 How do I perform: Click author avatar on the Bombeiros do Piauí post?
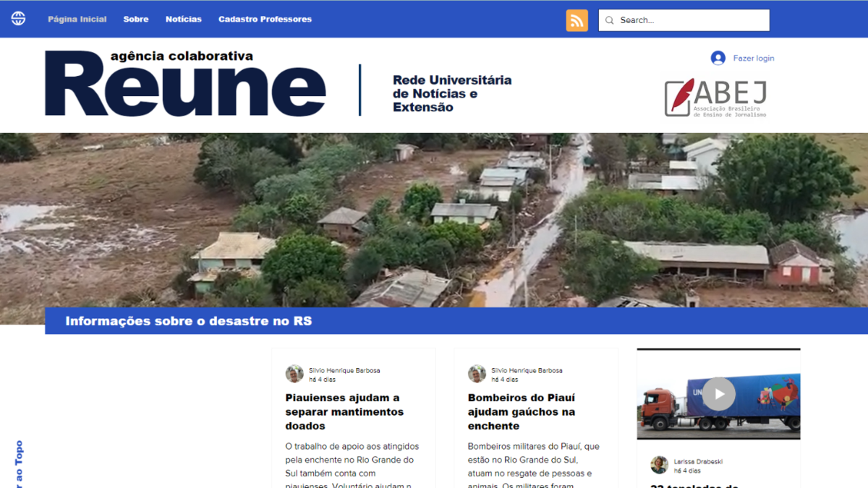tap(477, 374)
